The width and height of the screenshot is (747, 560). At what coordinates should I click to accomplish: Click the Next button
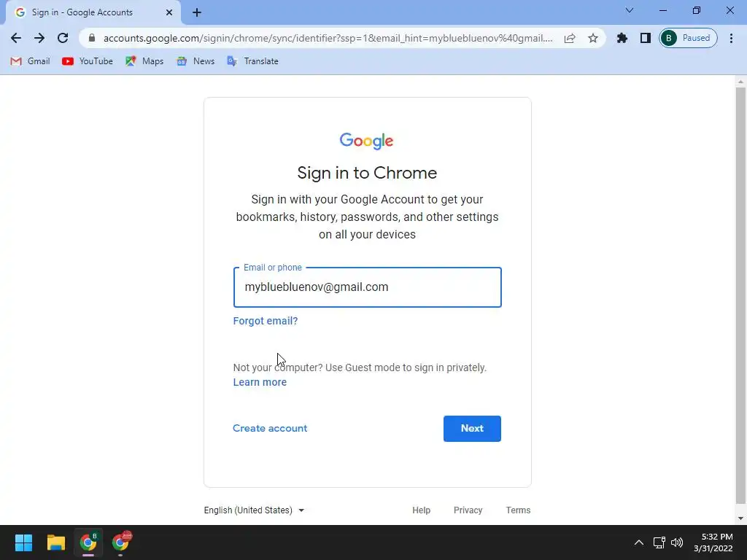(x=472, y=428)
